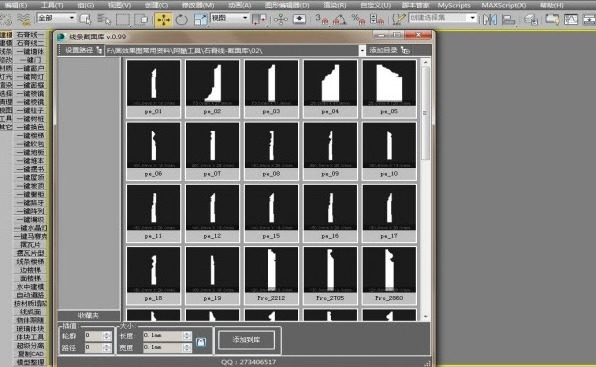Open the MyScripts menu
This screenshot has height=367, width=596.
click(454, 5)
